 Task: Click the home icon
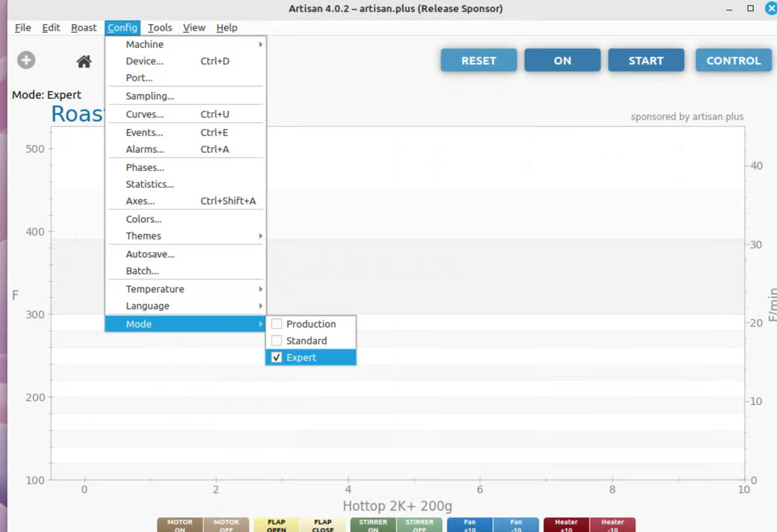pyautogui.click(x=84, y=61)
